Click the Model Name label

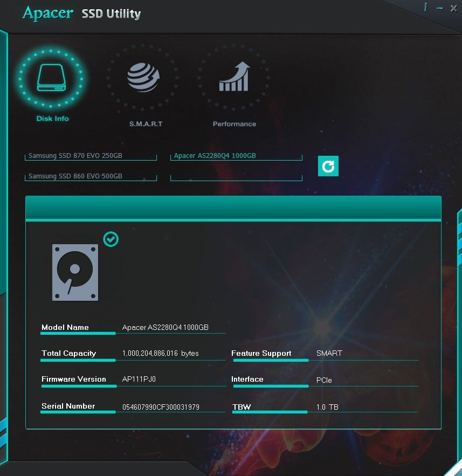[65, 327]
